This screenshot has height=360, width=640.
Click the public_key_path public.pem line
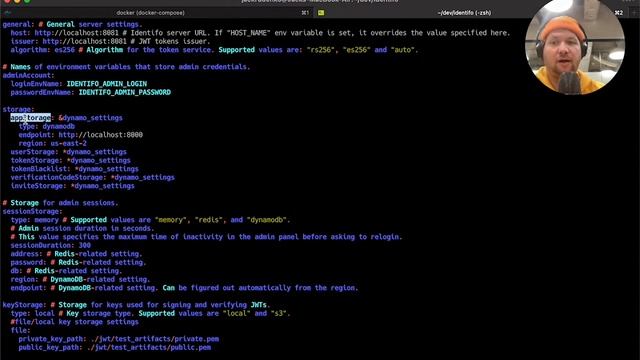coord(115,348)
